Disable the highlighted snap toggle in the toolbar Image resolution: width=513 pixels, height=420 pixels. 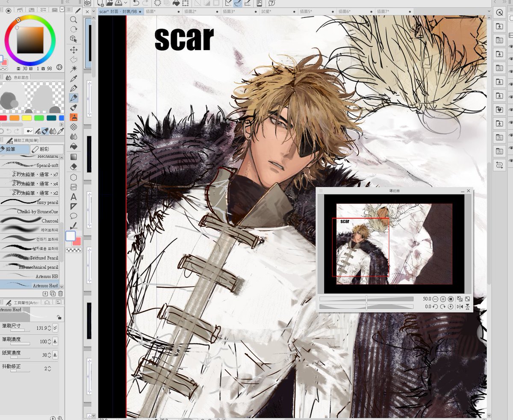click(238, 3)
